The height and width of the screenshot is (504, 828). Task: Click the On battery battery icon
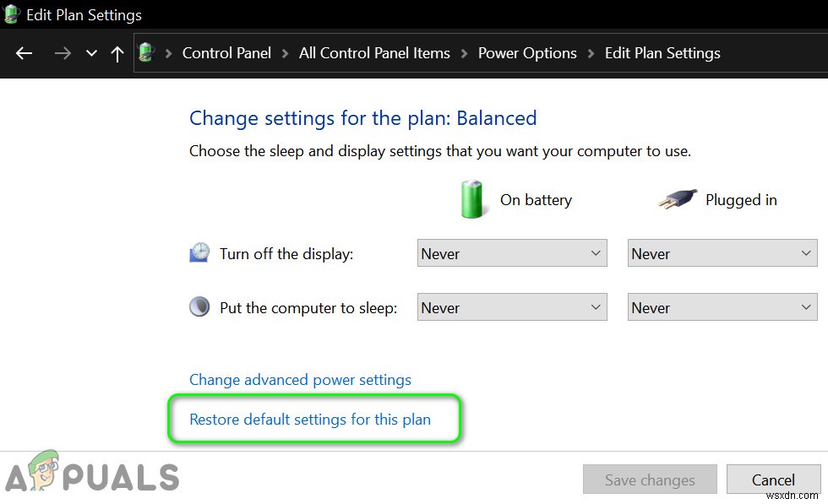tap(473, 199)
